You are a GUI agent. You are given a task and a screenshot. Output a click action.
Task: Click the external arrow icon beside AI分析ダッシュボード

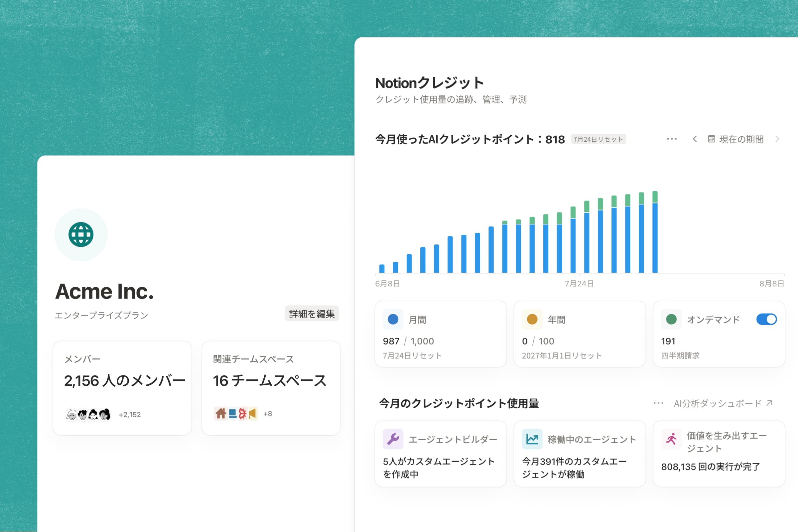tap(769, 403)
